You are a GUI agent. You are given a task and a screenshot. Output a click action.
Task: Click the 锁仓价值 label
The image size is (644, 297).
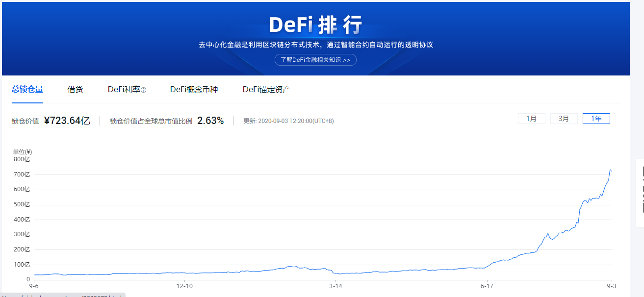(26, 121)
